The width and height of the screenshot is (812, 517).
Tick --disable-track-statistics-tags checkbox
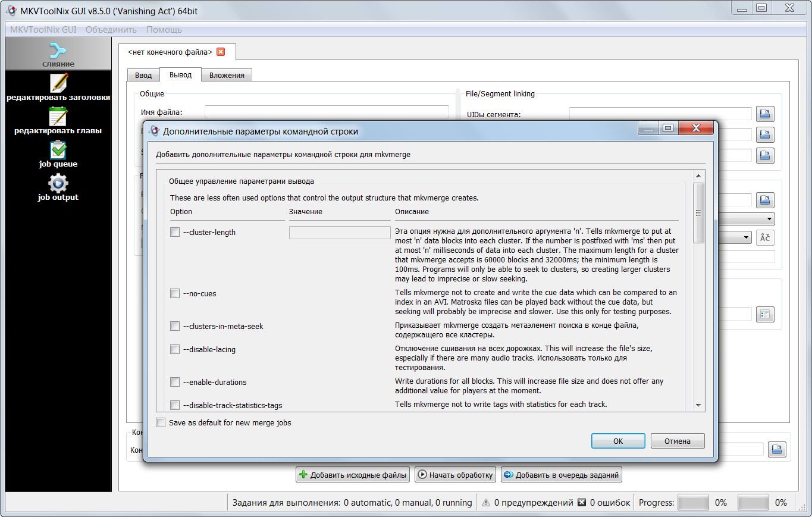[175, 405]
